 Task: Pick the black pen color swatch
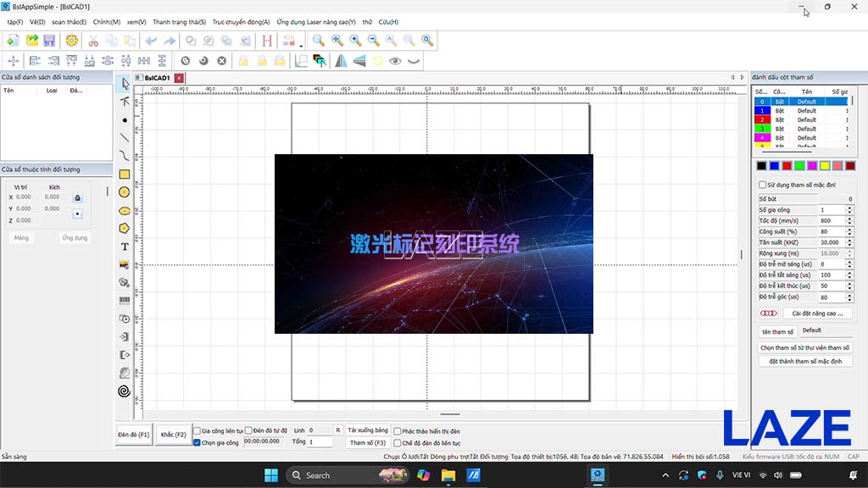762,165
